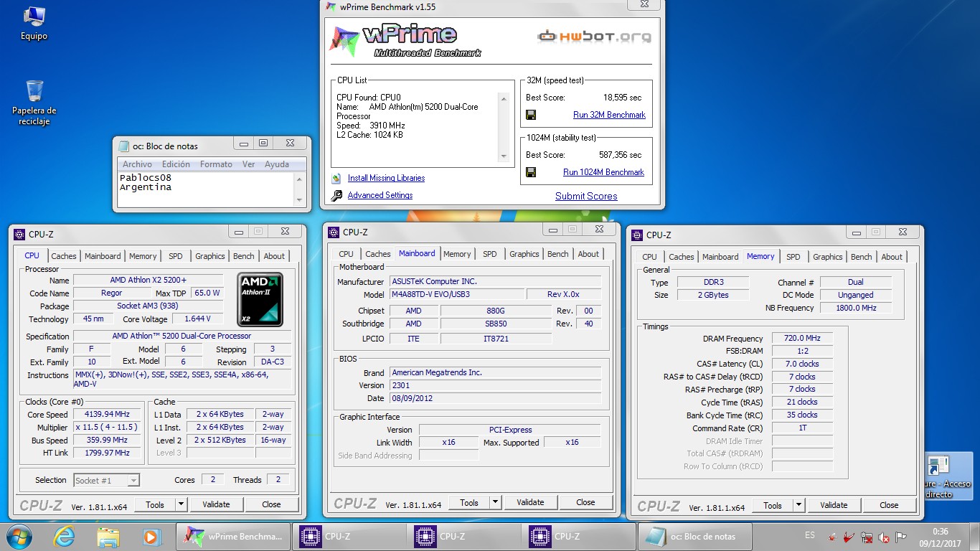
Task: Click Submit Scores link
Action: (x=586, y=196)
